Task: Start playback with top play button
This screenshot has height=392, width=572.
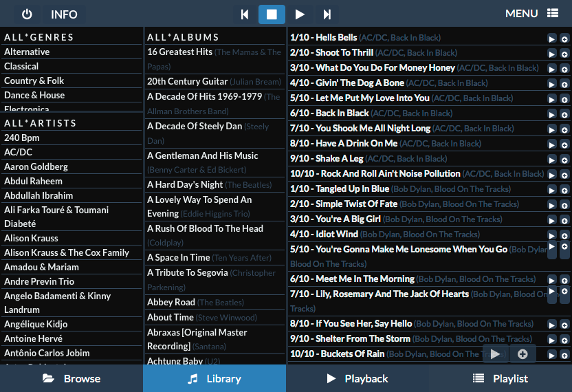Action: [300, 14]
